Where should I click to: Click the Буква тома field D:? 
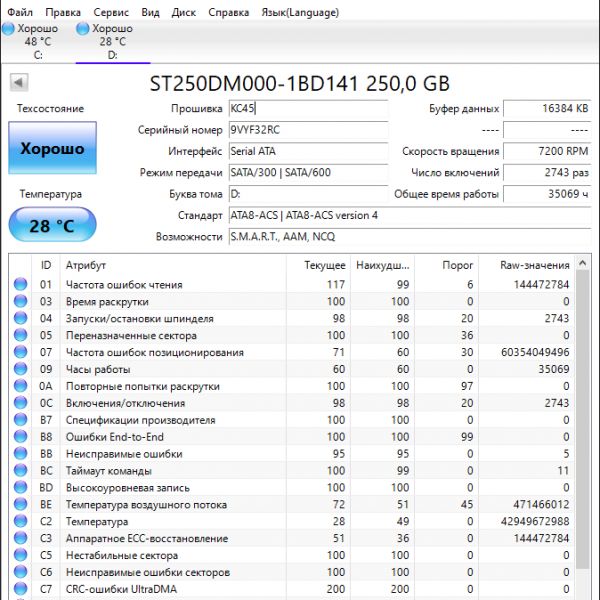tap(308, 194)
